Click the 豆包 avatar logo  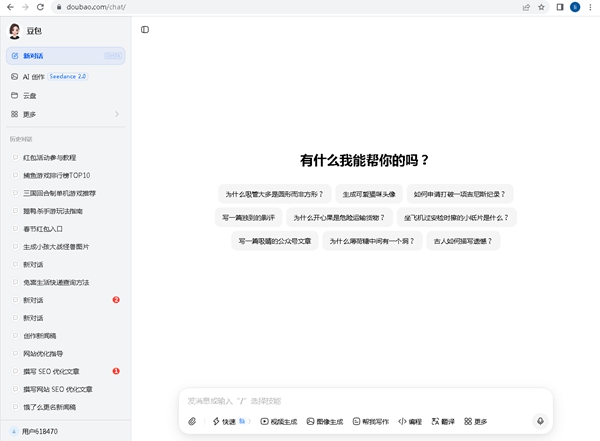15,31
